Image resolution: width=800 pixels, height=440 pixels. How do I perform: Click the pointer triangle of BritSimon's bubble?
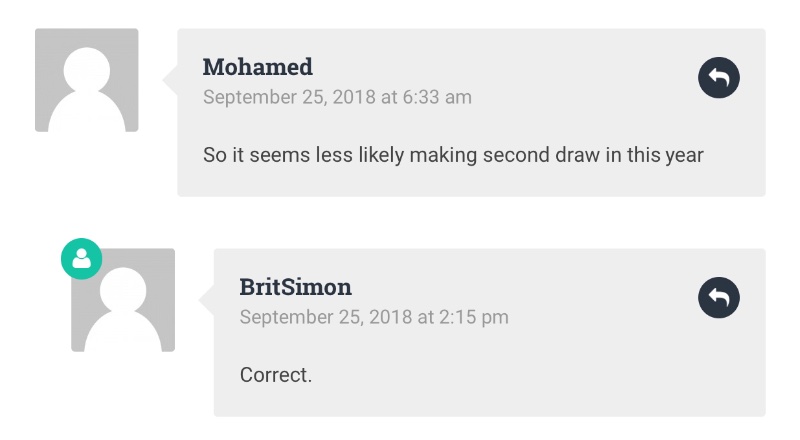click(x=206, y=300)
